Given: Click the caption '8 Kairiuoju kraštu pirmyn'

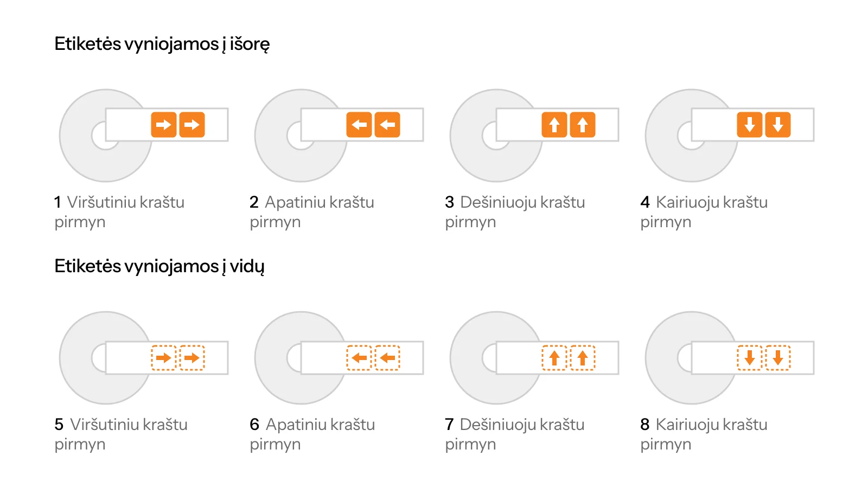Looking at the screenshot, I should point(704,434).
